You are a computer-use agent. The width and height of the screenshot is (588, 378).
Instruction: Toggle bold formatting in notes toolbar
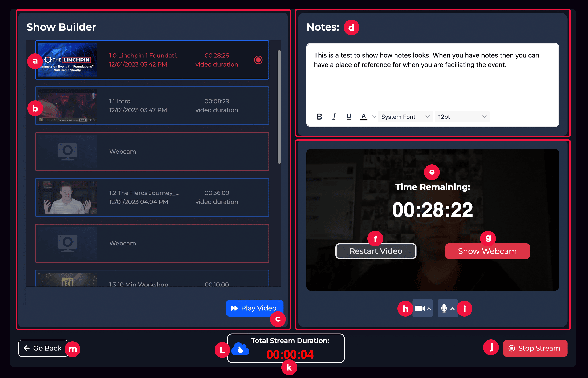(319, 117)
